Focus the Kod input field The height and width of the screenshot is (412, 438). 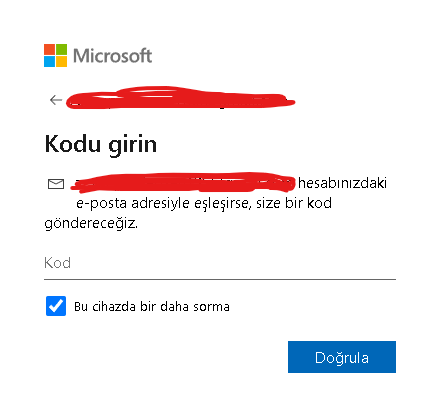click(x=220, y=263)
